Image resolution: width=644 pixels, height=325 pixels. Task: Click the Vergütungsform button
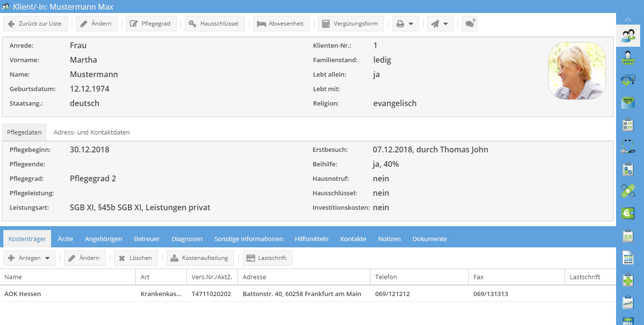click(351, 24)
